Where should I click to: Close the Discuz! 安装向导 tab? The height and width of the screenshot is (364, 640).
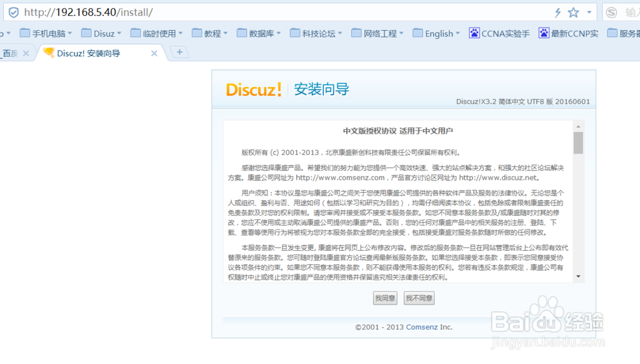pyautogui.click(x=154, y=53)
